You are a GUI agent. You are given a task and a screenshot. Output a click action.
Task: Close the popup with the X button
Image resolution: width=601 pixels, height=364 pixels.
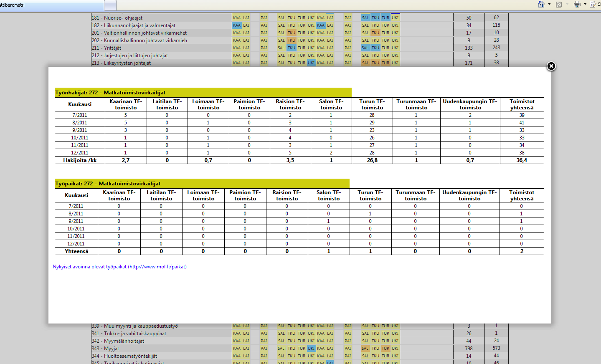click(551, 66)
